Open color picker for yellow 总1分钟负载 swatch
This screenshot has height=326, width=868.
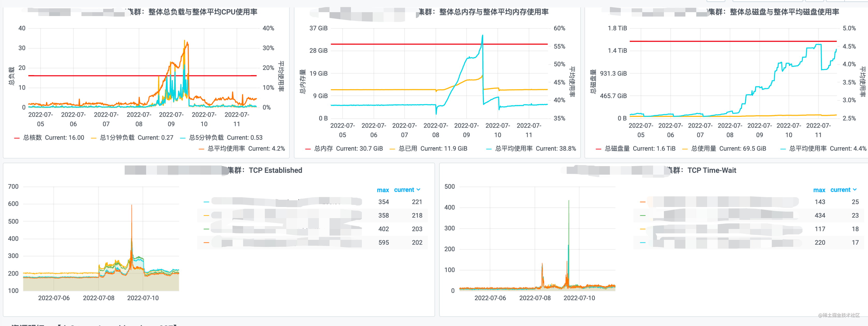coord(94,138)
